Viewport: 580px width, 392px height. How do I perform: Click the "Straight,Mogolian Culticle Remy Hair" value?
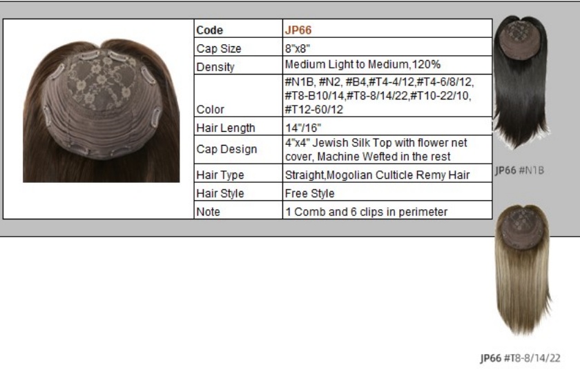tap(377, 175)
